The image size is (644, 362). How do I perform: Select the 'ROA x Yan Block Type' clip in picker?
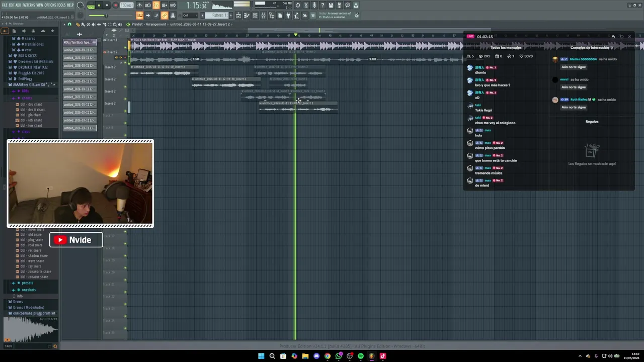click(79, 42)
